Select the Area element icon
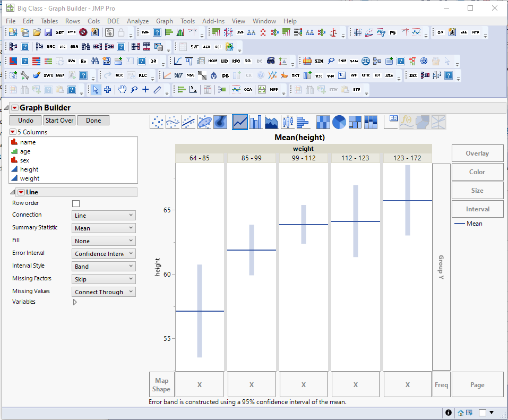Screen dimensions: 508x420 pyautogui.click(x=272, y=122)
